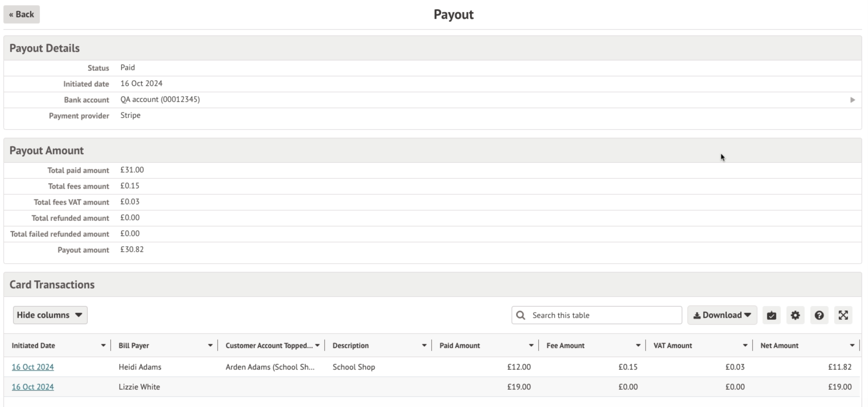
Task: Click the Search this table field
Action: (x=603, y=315)
